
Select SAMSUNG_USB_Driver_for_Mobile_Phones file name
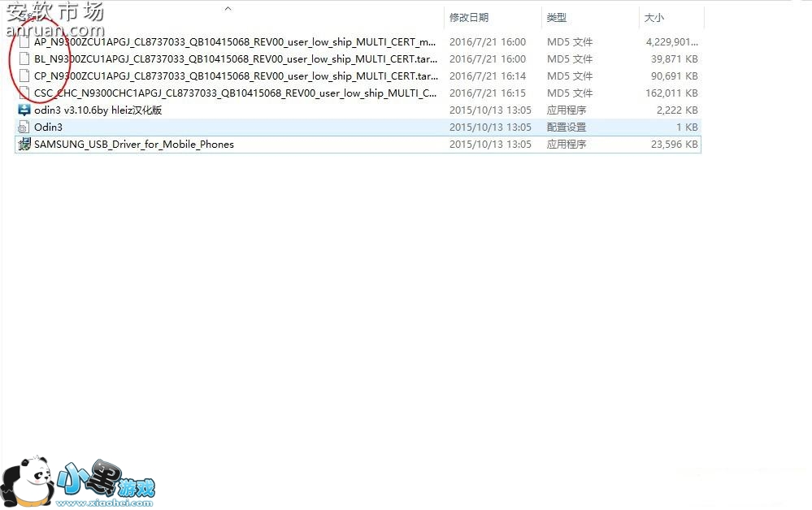(134, 145)
